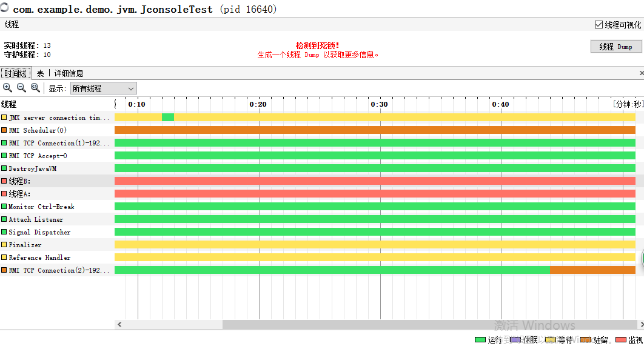The width and height of the screenshot is (644, 349).
Task: Click the 等待 yellow legend swatch
Action: click(x=551, y=339)
